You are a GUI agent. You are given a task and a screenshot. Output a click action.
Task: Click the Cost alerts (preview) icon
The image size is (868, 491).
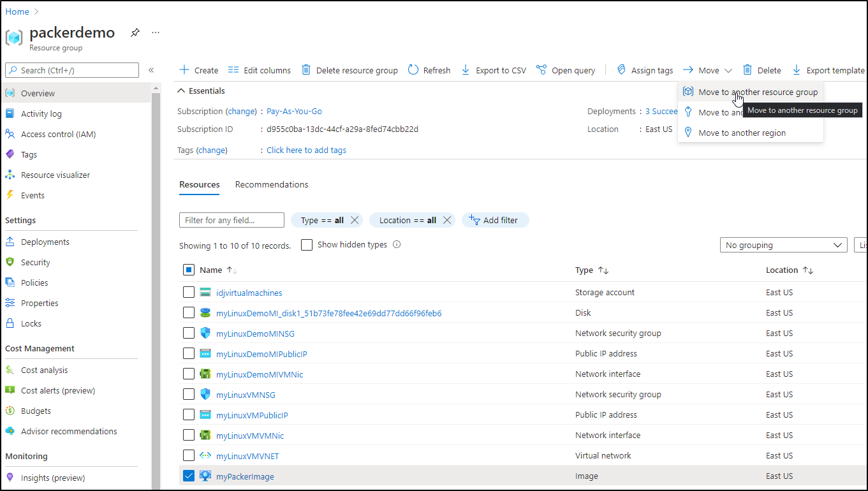click(10, 390)
